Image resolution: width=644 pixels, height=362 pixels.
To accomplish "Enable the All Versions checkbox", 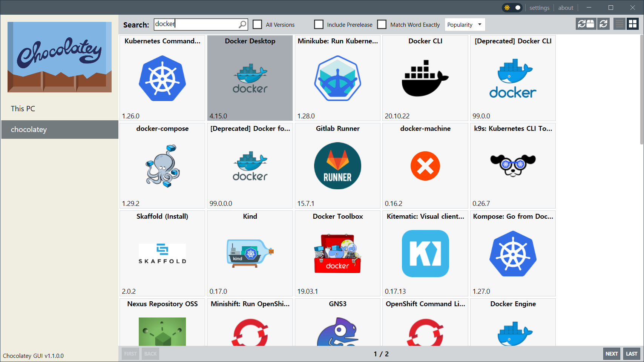I will [x=258, y=25].
